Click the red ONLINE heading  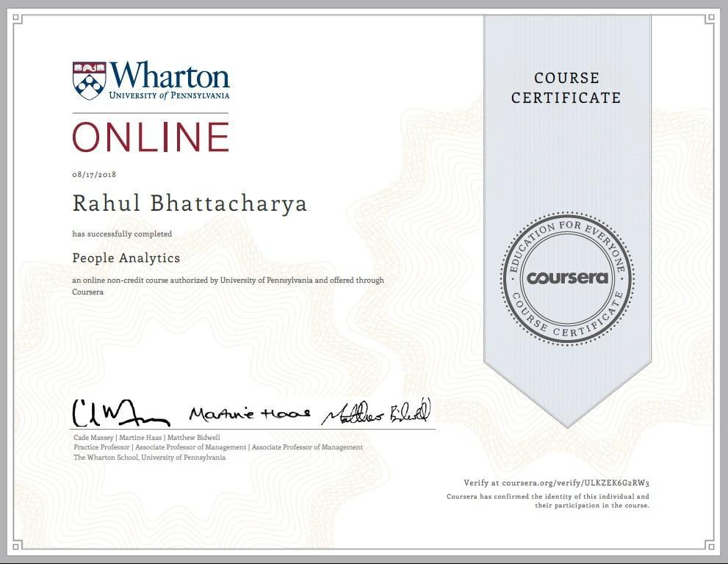pos(151,137)
